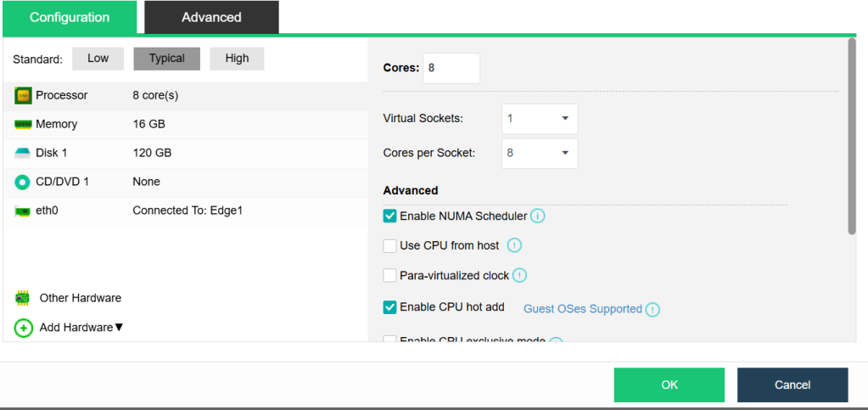Show info for Enable NUMA Scheduler

537,216
